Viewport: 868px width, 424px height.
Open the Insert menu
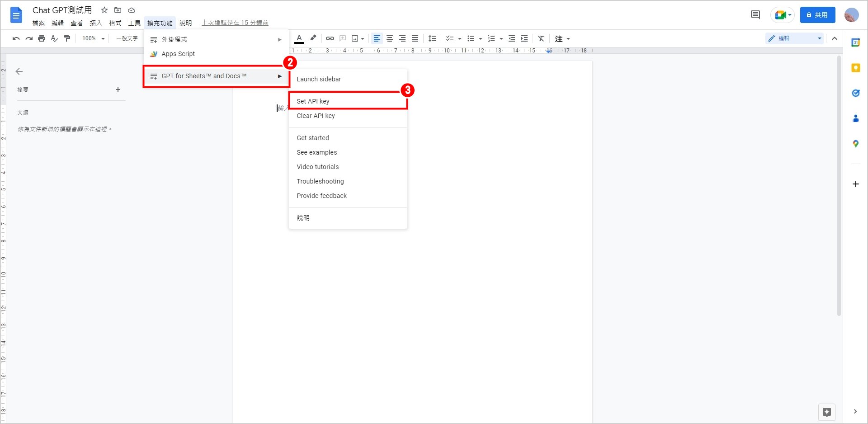96,23
